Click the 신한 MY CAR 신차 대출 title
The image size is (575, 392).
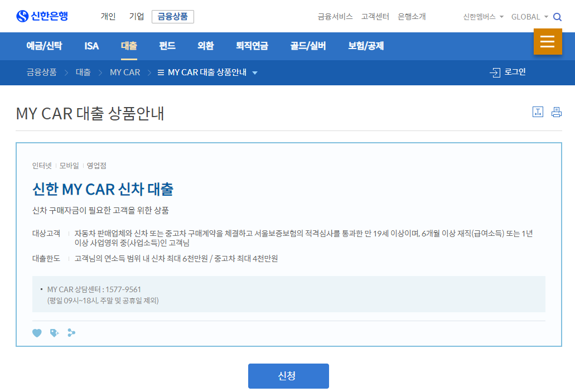103,189
